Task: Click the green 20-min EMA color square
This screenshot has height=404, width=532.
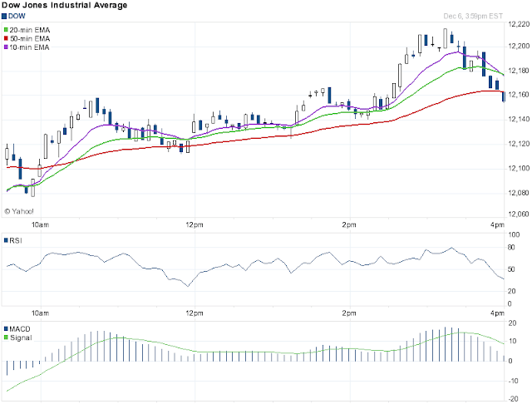Action: coord(6,30)
